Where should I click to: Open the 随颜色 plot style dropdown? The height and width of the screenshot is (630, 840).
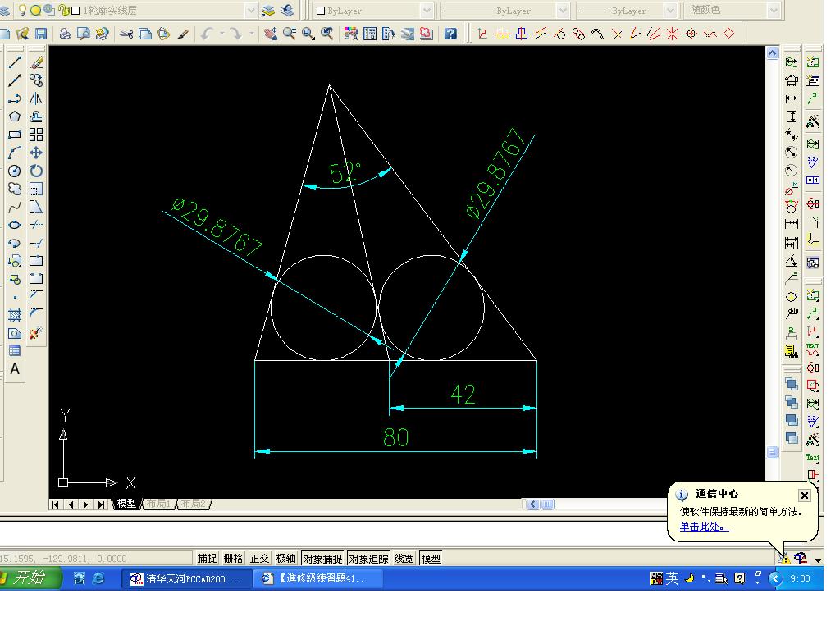pos(773,10)
